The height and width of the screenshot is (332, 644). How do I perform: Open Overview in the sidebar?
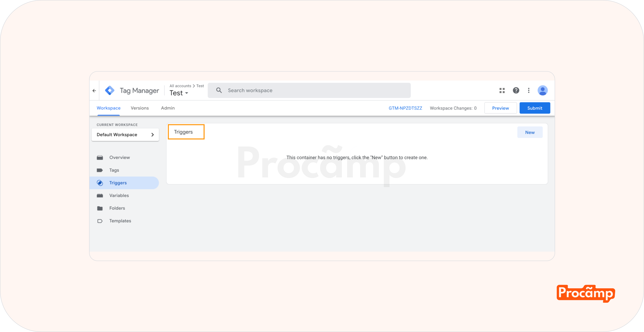point(119,157)
